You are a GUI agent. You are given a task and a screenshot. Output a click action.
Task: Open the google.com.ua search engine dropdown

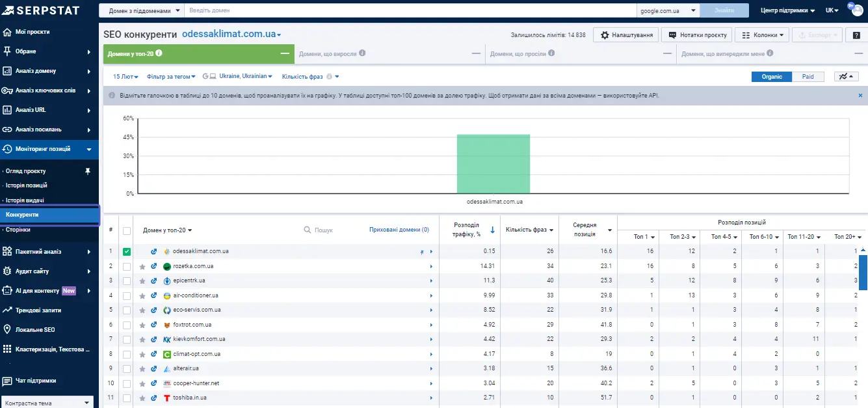tap(668, 10)
